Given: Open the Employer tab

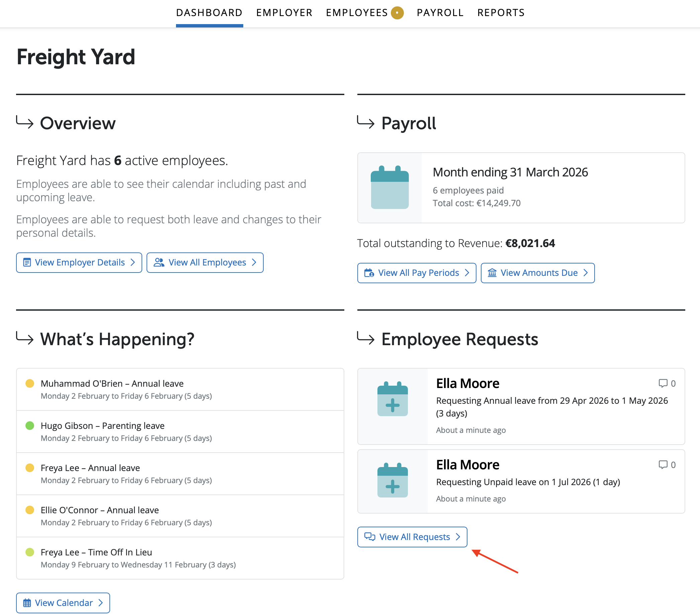Looking at the screenshot, I should pyautogui.click(x=284, y=13).
